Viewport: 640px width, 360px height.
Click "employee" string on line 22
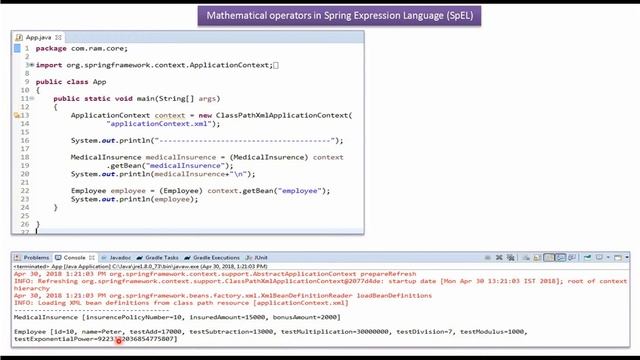(300, 191)
